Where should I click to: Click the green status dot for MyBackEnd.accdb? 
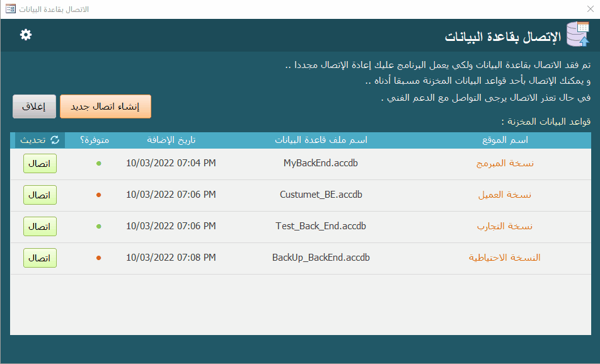[98, 164]
